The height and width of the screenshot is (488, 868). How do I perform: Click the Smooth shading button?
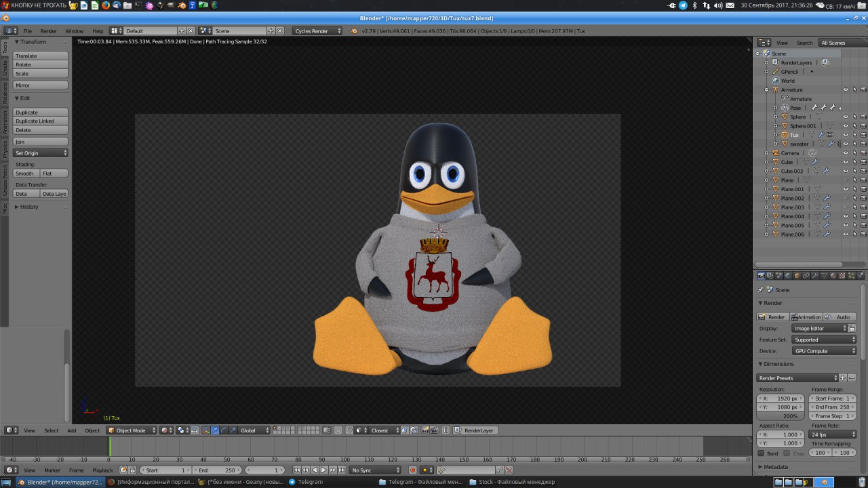tap(26, 174)
